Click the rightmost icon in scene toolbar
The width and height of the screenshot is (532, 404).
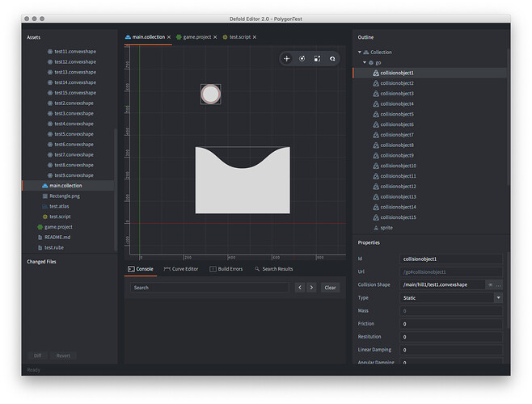click(332, 58)
